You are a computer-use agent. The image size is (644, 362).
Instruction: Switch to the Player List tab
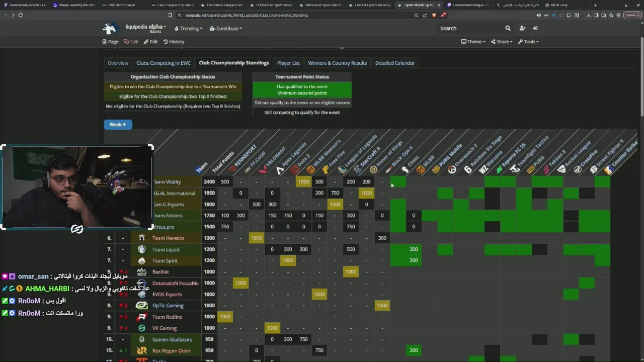288,63
